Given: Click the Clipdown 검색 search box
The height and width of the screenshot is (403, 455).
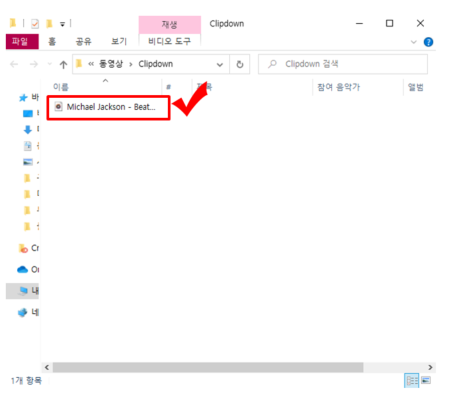Looking at the screenshot, I should pyautogui.click(x=343, y=64).
